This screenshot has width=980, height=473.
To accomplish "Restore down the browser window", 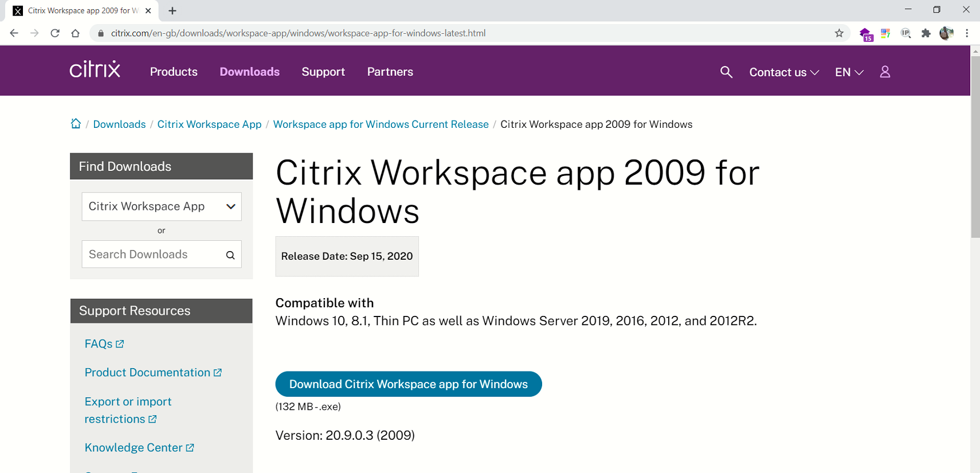I will [936, 10].
